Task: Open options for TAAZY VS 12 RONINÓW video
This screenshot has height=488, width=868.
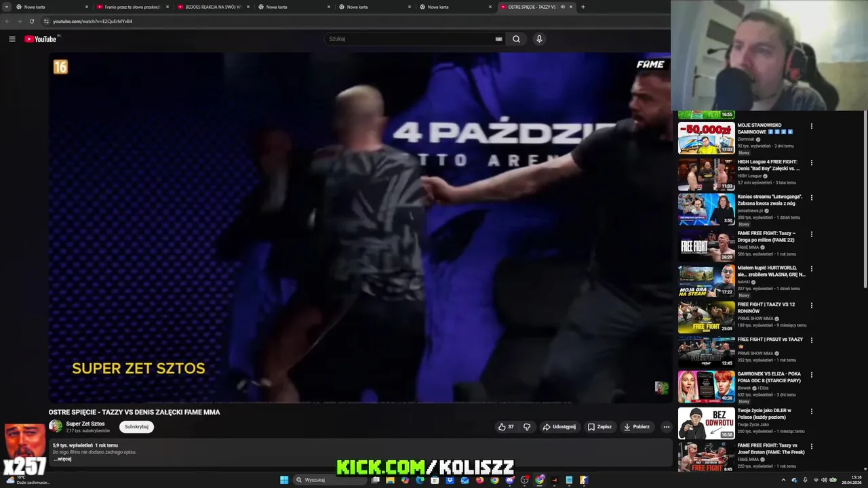Action: pos(811,306)
